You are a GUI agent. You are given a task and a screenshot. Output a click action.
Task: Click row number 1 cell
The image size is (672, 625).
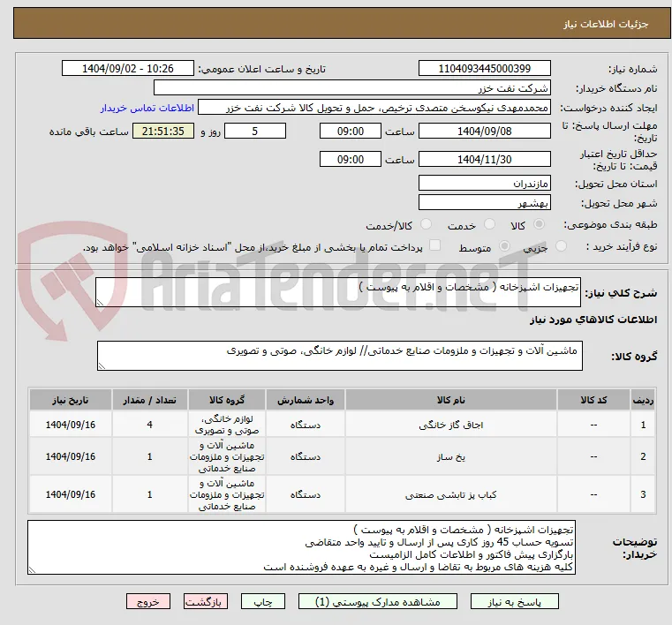tap(643, 425)
